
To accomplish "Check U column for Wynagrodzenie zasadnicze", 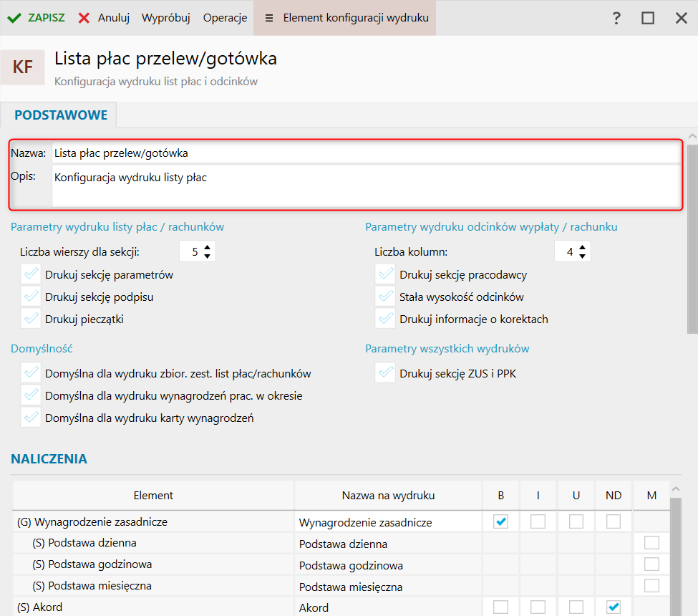I will click(x=576, y=521).
